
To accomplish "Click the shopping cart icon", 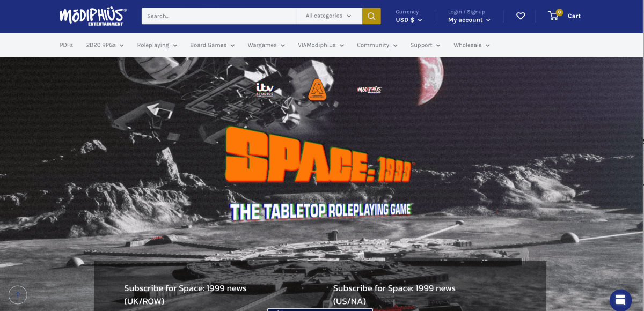I will tap(553, 16).
